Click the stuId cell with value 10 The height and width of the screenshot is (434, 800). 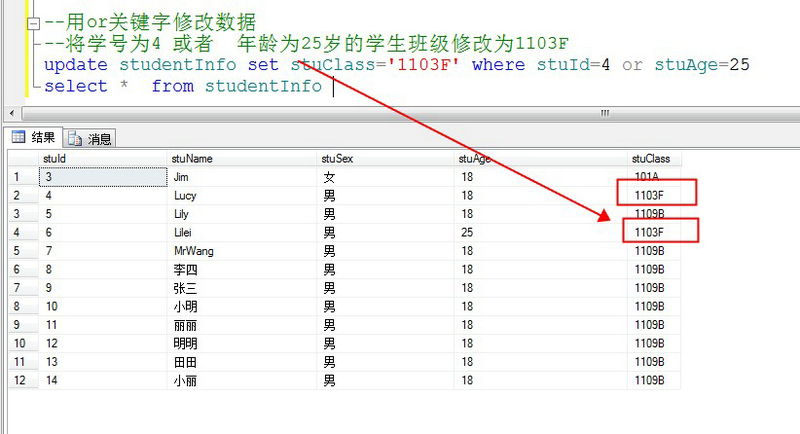point(103,307)
